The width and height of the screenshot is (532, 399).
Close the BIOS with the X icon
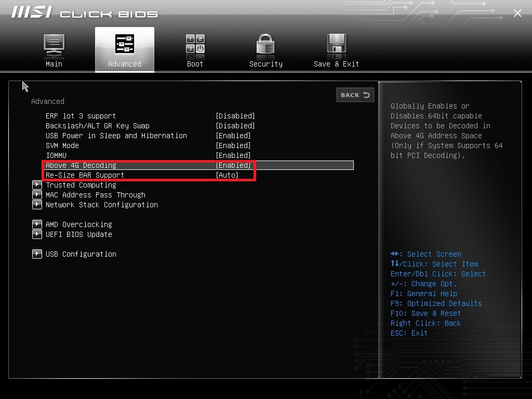click(x=517, y=14)
